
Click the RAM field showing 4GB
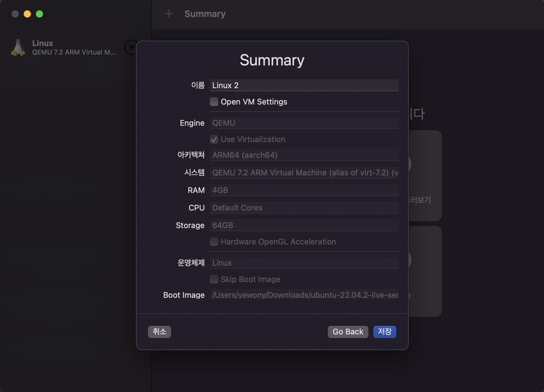(304, 190)
